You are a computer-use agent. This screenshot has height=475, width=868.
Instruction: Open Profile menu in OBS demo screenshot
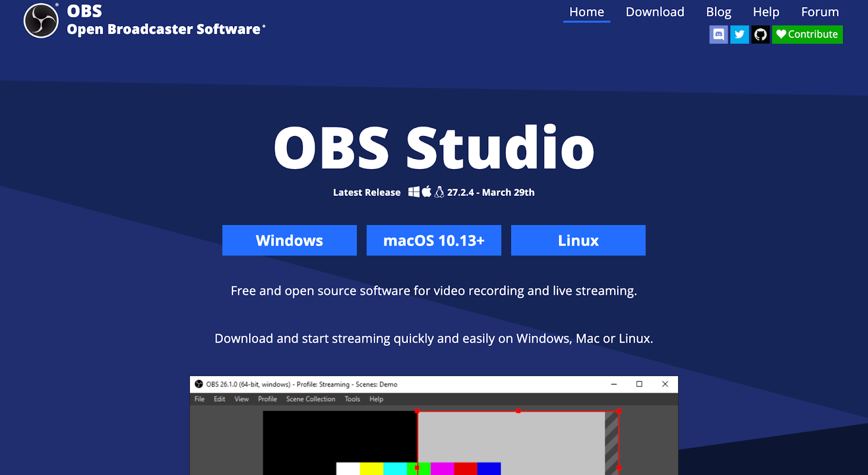(267, 399)
